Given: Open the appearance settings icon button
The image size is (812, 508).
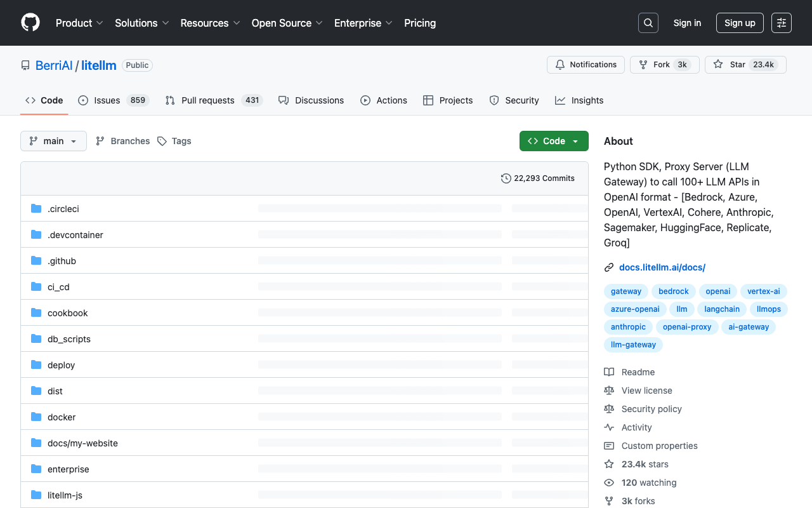Looking at the screenshot, I should (x=782, y=23).
